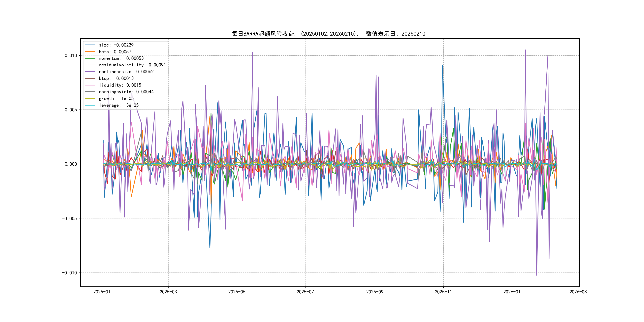Viewport: 644px width, 322px height.
Task: Select the liquidity: 0.0015 legend label
Action: point(120,85)
